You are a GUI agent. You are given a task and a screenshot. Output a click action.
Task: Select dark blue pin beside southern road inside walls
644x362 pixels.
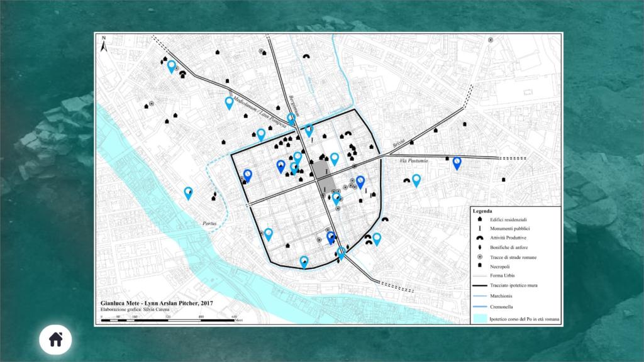[x=331, y=238]
